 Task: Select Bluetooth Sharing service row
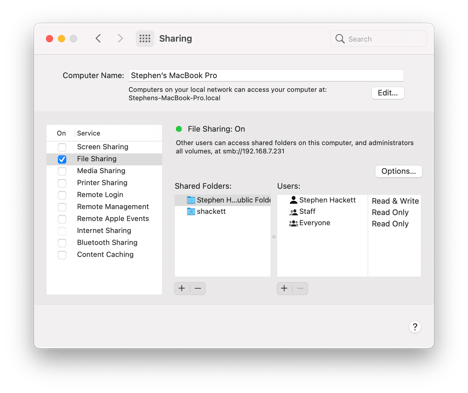click(x=104, y=243)
